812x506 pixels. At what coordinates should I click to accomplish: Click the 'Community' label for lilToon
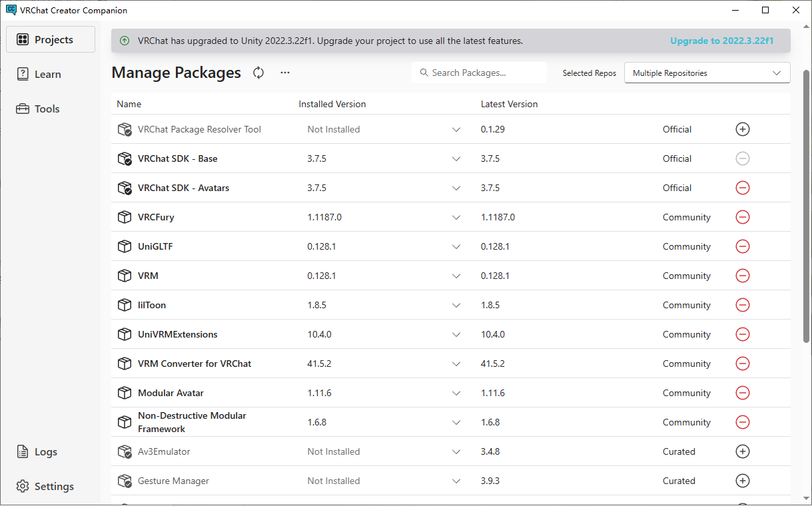(x=687, y=305)
